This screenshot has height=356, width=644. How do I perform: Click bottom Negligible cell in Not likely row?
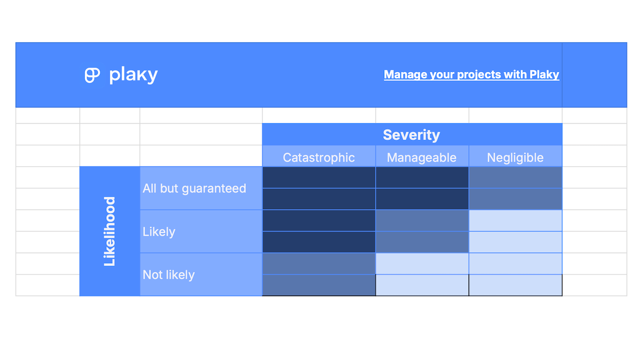[x=515, y=285]
